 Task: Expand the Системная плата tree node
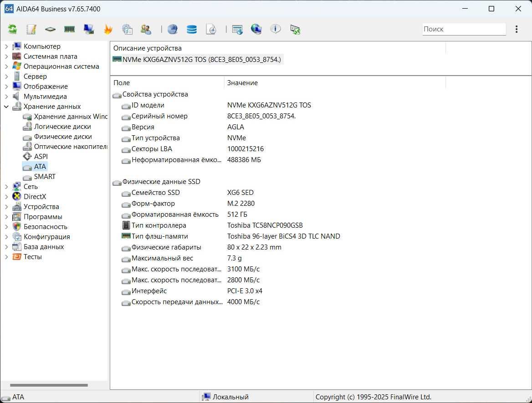coord(6,56)
